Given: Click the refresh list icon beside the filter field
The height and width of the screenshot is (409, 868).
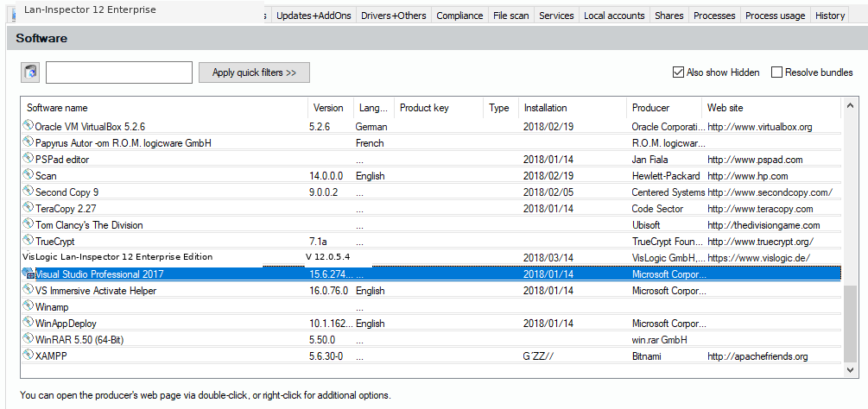Looking at the screenshot, I should 30,72.
